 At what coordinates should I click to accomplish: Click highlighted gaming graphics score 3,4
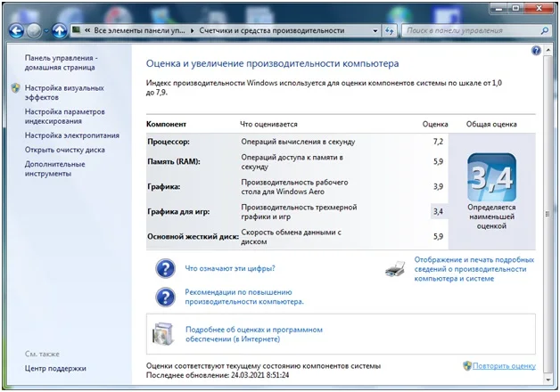438,211
